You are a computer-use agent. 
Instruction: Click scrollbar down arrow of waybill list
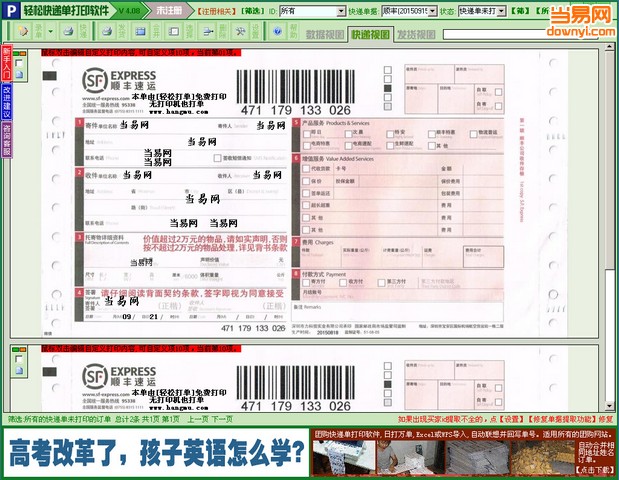pyautogui.click(x=610, y=406)
